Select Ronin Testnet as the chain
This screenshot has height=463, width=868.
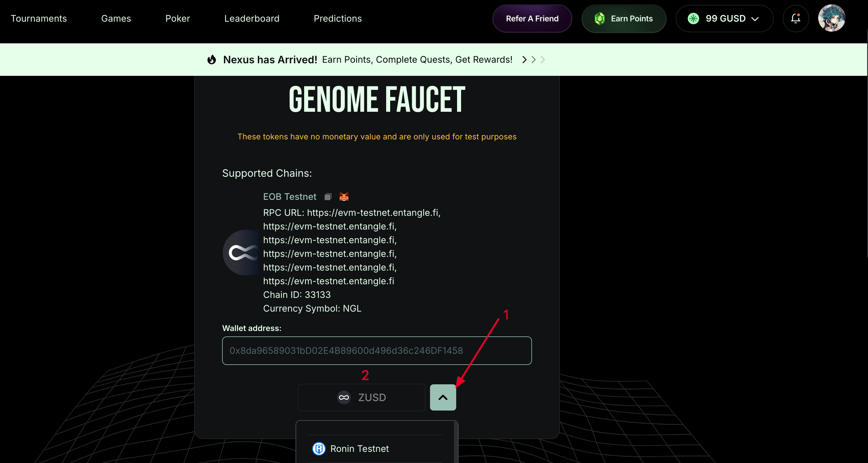click(359, 448)
